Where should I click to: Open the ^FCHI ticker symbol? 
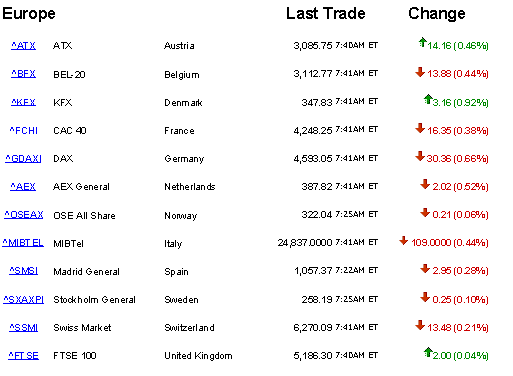[23, 130]
